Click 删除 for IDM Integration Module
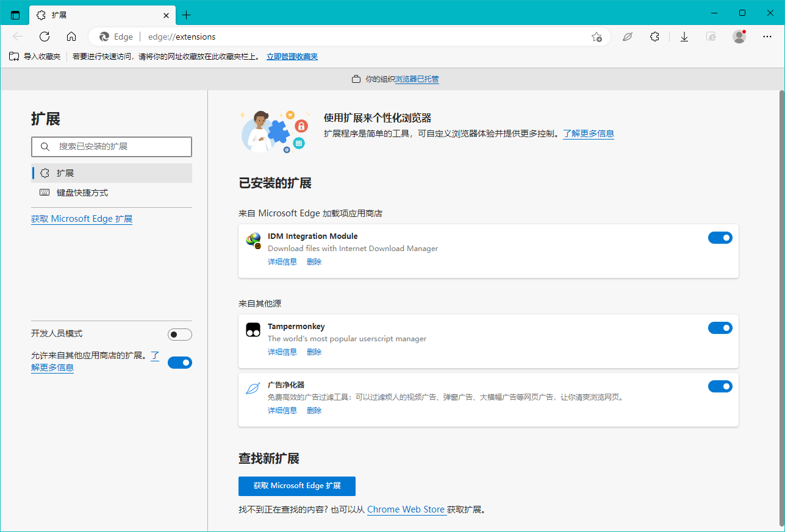Viewport: 785px width, 532px height. pyautogui.click(x=314, y=262)
